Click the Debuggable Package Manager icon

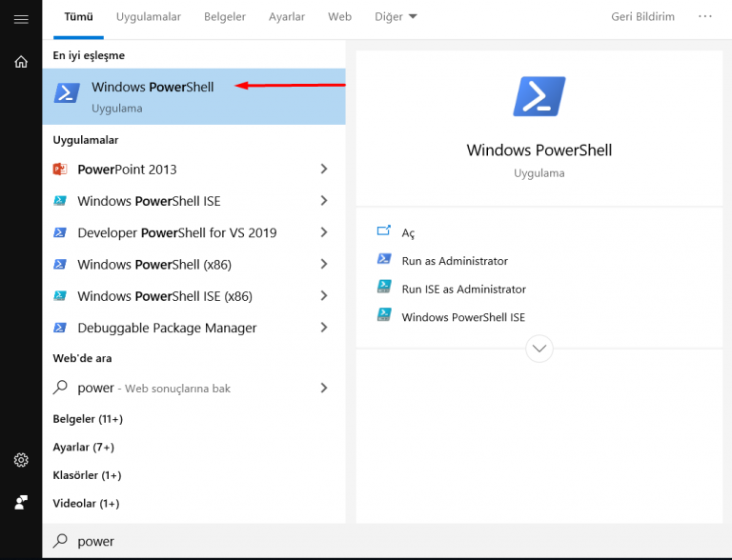[x=60, y=328]
